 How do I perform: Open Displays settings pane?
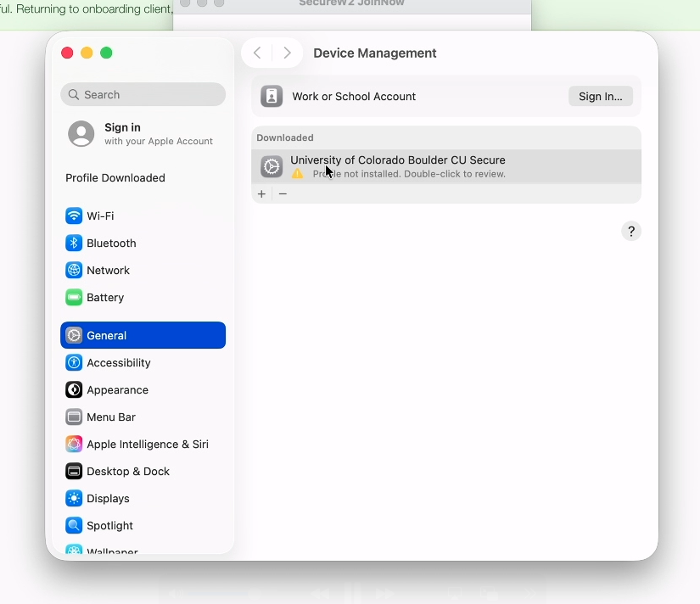[x=108, y=499]
